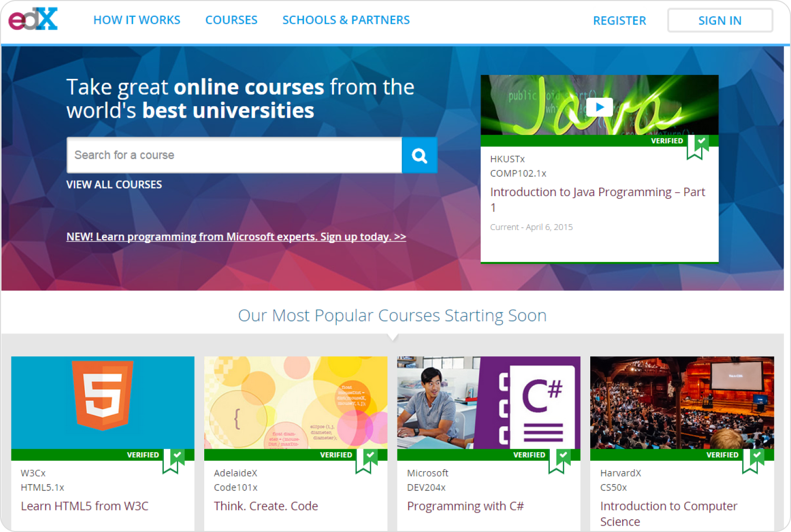Open Introduction to Java Programming course title
791x532 pixels.
(x=597, y=193)
